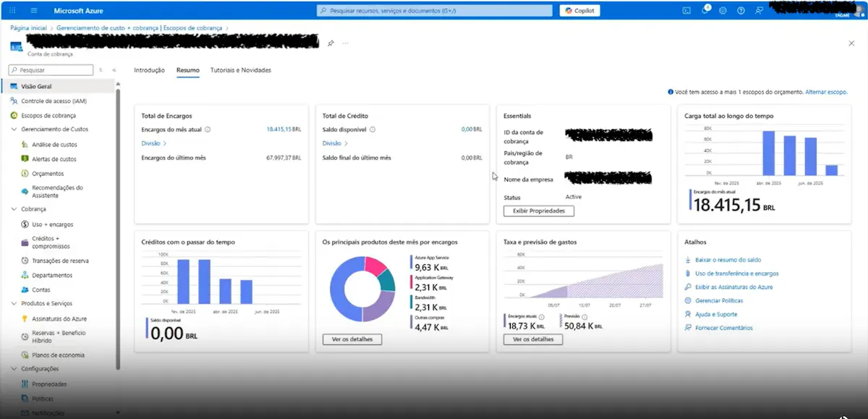The height and width of the screenshot is (419, 868).
Task: Collapse the Gerenciamento de Custos section
Action: (x=14, y=130)
